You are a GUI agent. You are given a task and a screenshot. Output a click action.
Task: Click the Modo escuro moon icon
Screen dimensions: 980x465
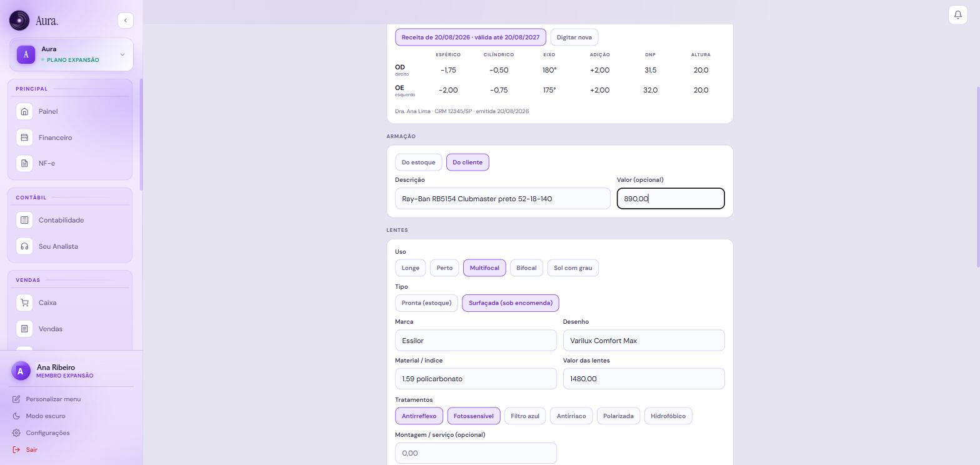16,416
